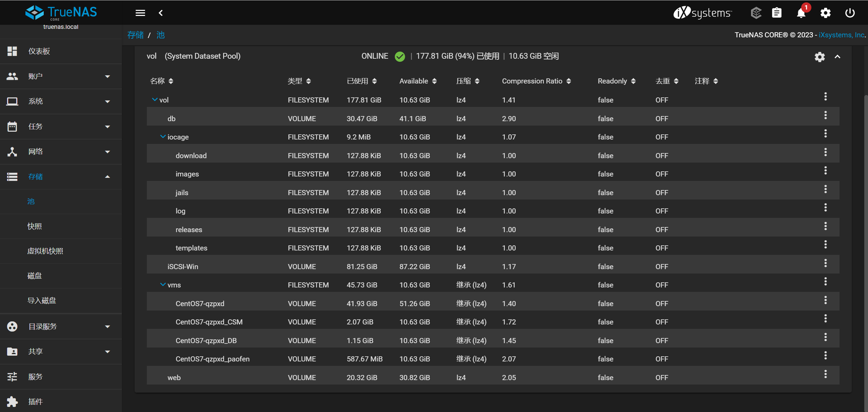Open 磁盘 under storage menu
868x412 pixels.
click(35, 276)
